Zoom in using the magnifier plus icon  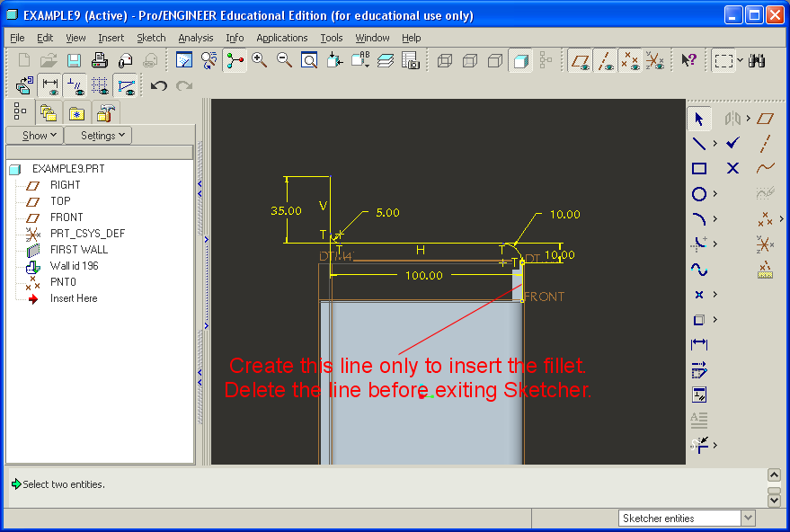coord(260,60)
